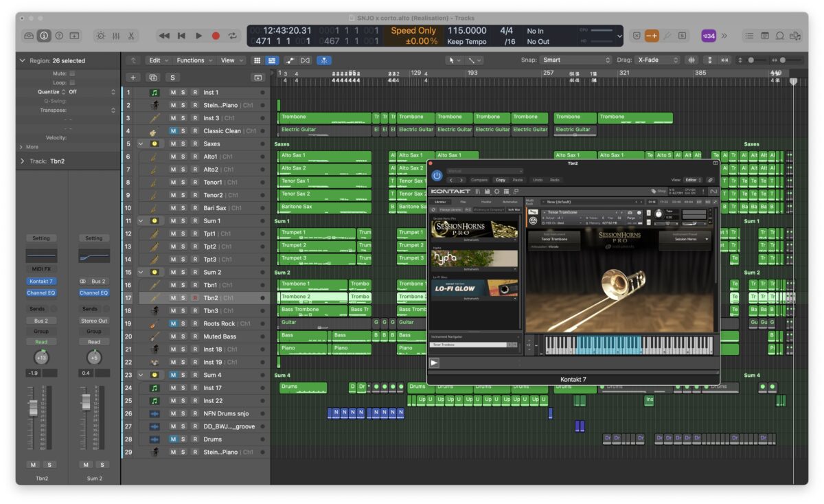Collapse the Sum 4 track stack
The width and height of the screenshot is (824, 504).
[x=141, y=376]
